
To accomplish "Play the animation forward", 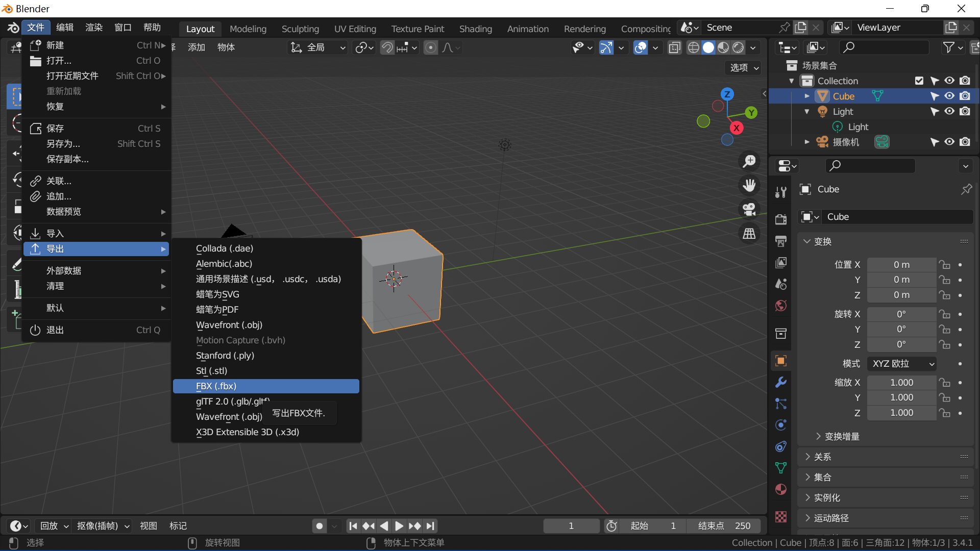I will [399, 525].
